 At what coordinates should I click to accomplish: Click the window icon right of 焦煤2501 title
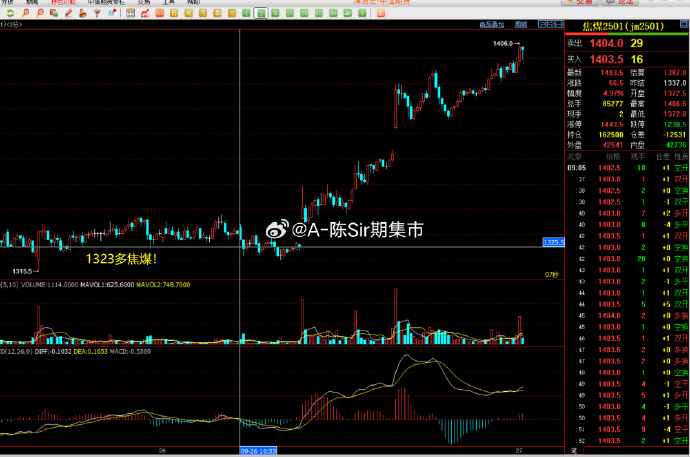pyautogui.click(x=682, y=23)
